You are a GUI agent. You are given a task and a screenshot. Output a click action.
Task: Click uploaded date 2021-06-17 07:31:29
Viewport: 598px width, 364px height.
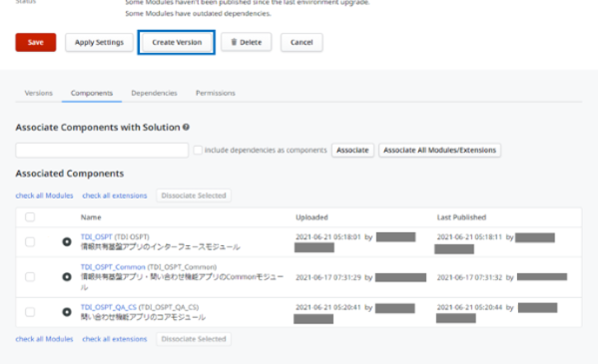click(x=328, y=277)
